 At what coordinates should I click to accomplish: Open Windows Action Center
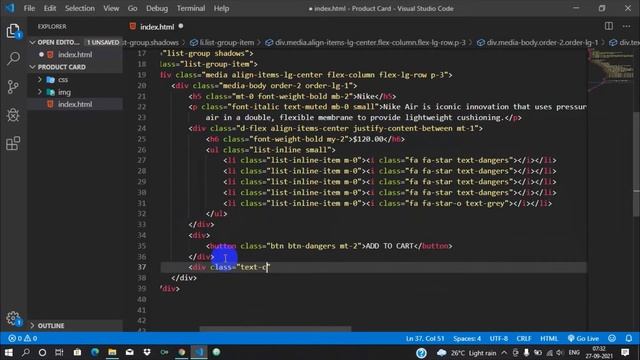click(x=625, y=352)
